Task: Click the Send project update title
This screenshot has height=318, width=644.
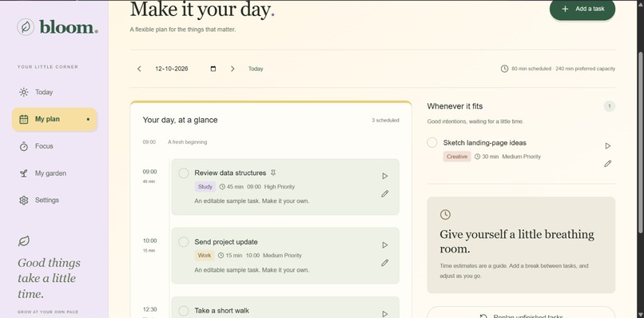Action: point(226,242)
